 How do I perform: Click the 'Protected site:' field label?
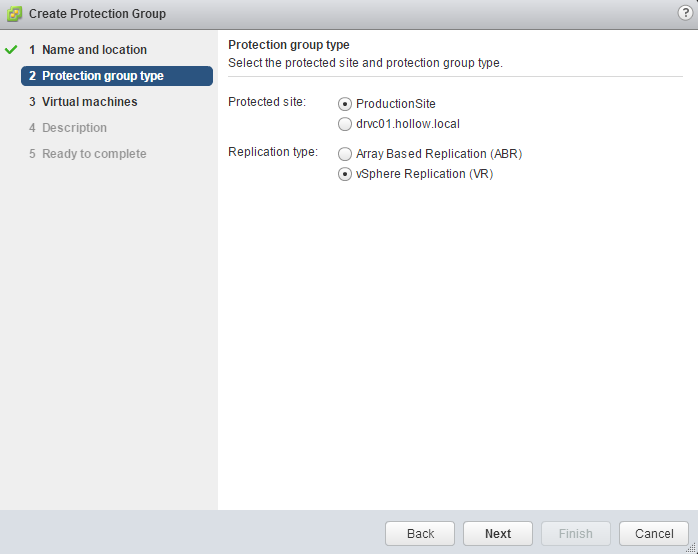[x=267, y=102]
